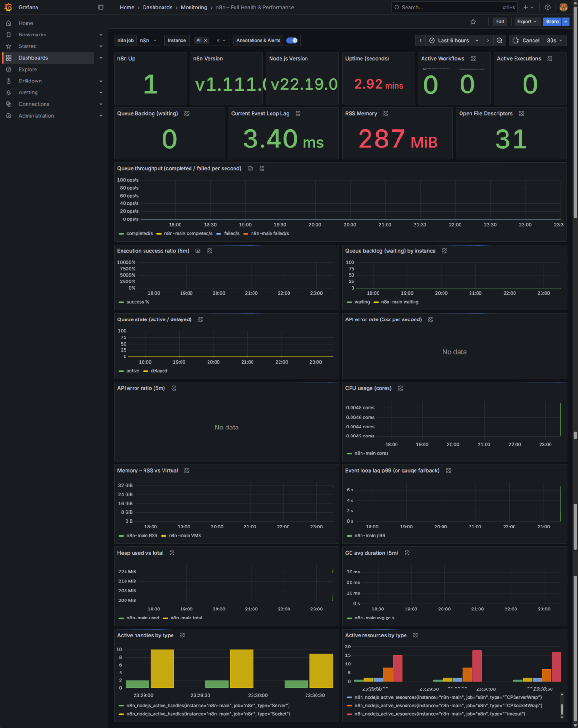Open the Explore section in sidebar
Image resolution: width=578 pixels, height=728 pixels.
(x=27, y=69)
